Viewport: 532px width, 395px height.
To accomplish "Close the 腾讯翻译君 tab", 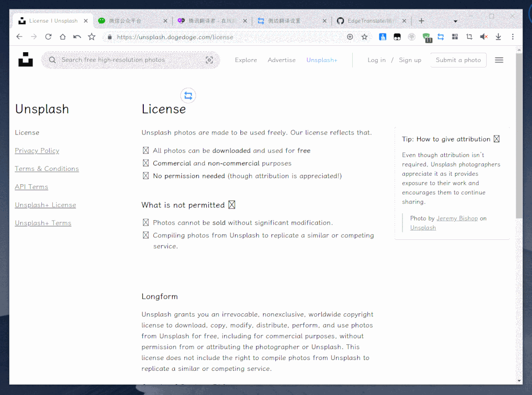I will (245, 21).
